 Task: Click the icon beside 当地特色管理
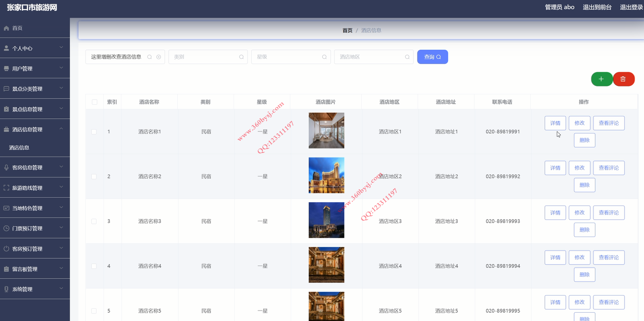[6, 208]
